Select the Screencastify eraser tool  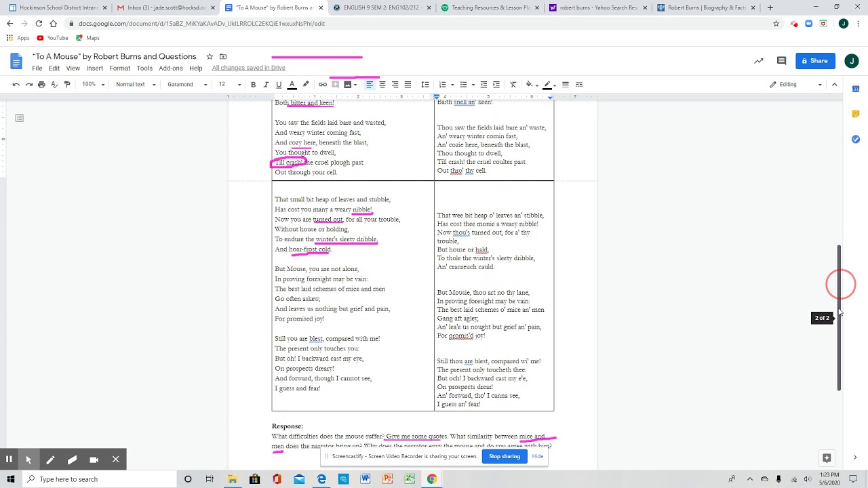[72, 460]
